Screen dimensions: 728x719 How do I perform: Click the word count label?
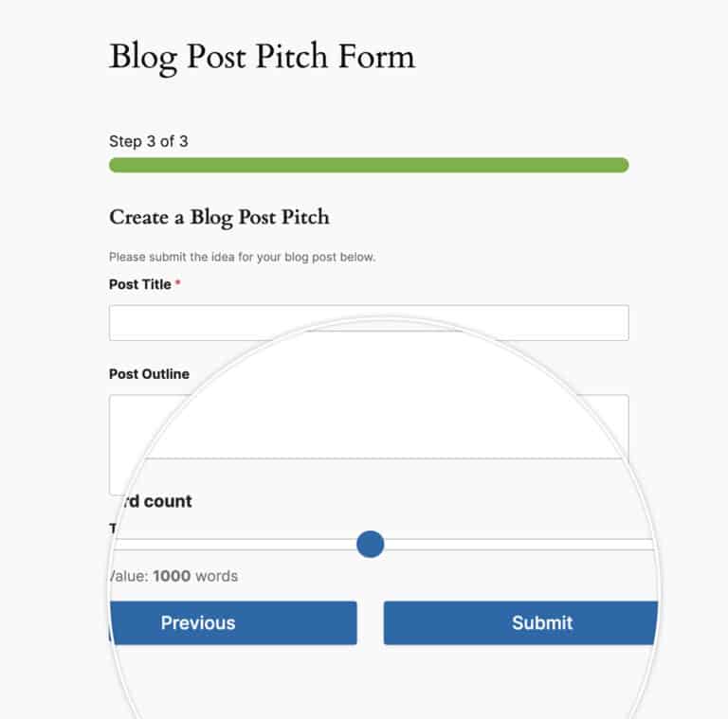pyautogui.click(x=154, y=501)
